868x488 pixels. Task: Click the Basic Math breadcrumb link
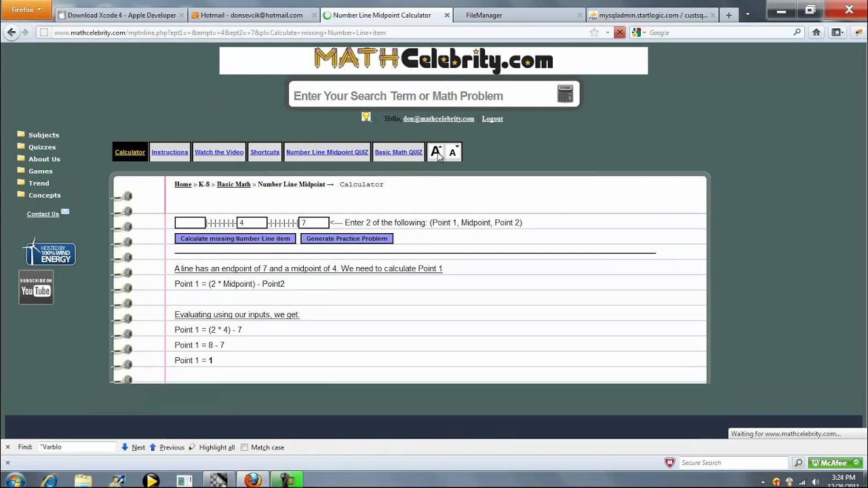(234, 184)
